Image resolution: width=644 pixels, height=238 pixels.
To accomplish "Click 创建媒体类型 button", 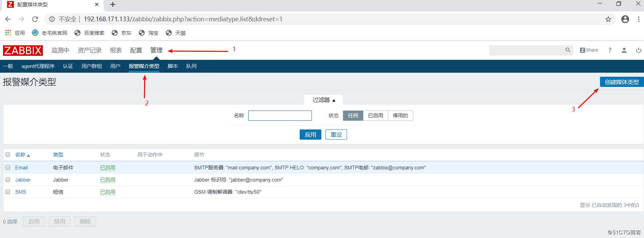I will 622,82.
